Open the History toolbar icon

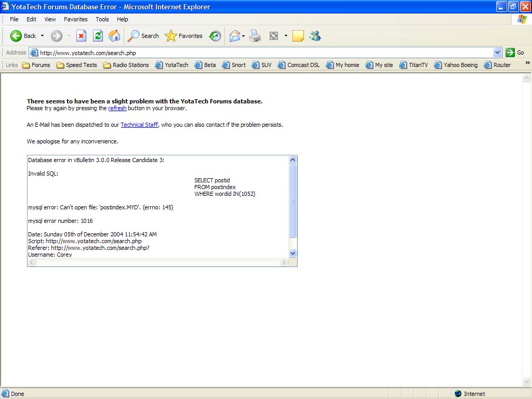[215, 36]
